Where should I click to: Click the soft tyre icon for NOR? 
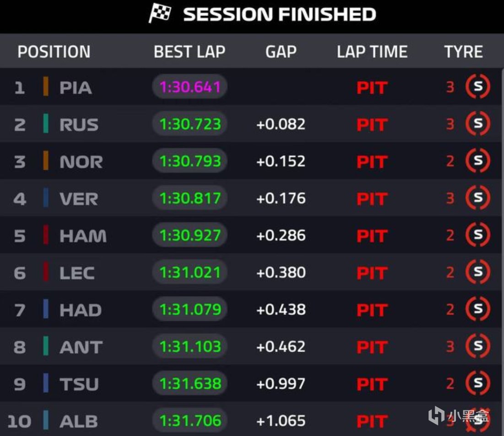click(477, 161)
